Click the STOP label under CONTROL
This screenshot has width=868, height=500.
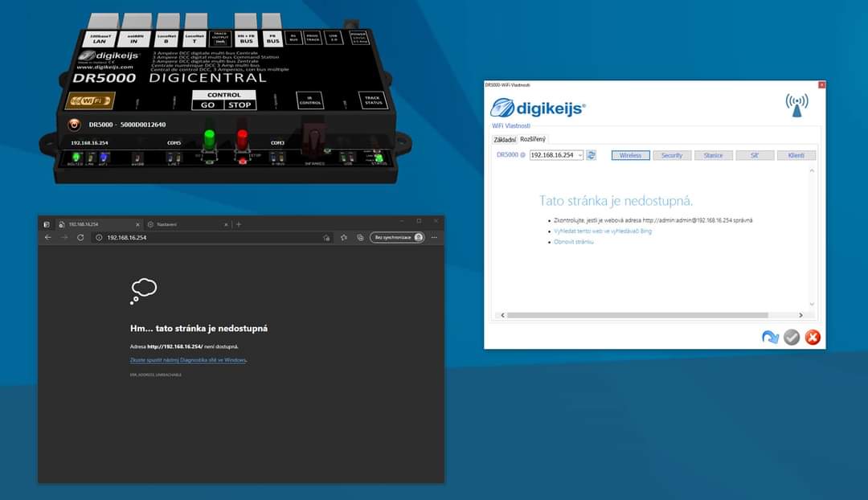tap(240, 105)
